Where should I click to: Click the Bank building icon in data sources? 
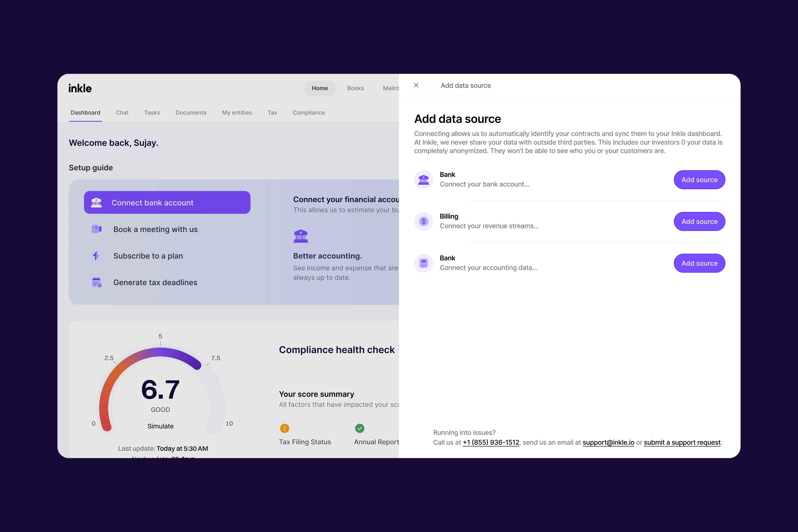[x=423, y=180]
